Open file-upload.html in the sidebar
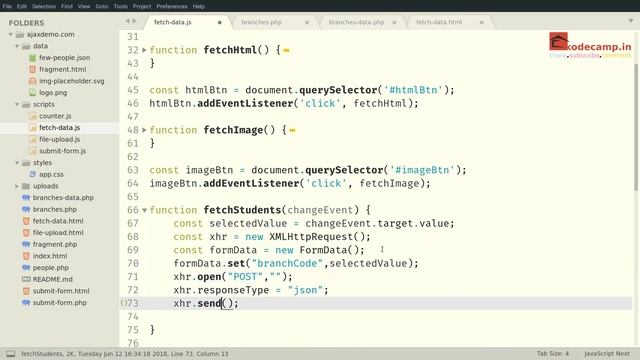640x360 pixels. coord(58,233)
